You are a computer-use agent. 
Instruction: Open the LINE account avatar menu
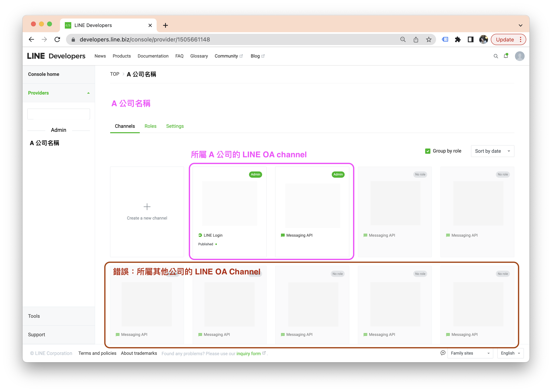520,56
